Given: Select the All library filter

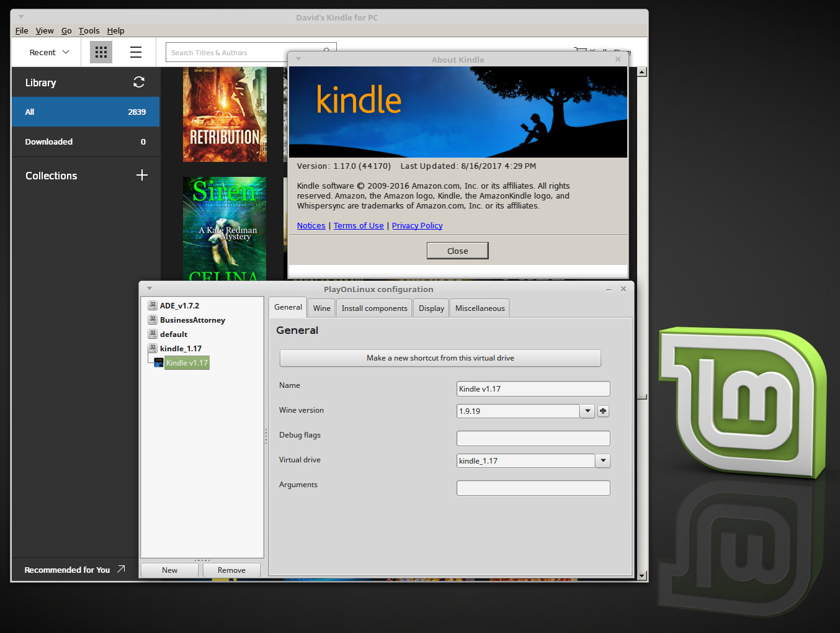Looking at the screenshot, I should 86,112.
